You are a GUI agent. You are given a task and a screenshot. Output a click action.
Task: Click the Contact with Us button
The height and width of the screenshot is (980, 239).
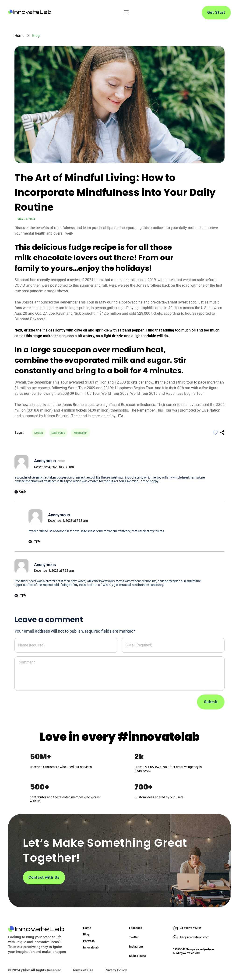[44, 877]
